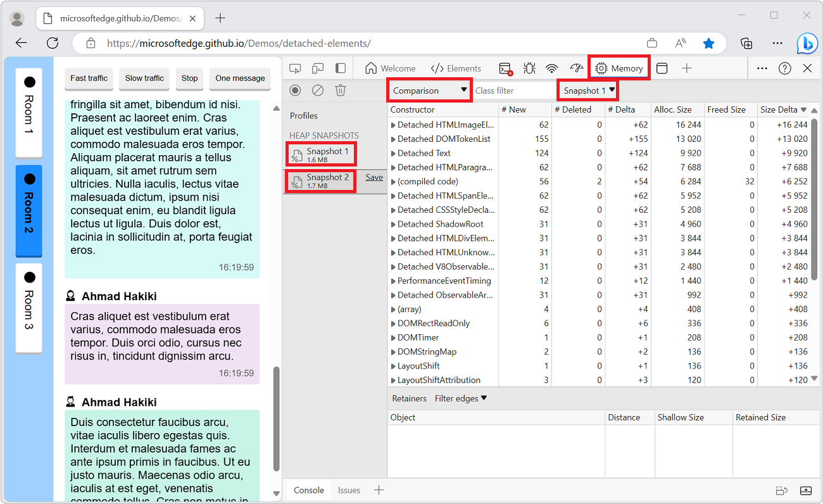Open the Sources bug icon tool
The height and width of the screenshot is (504, 823).
[x=529, y=68]
